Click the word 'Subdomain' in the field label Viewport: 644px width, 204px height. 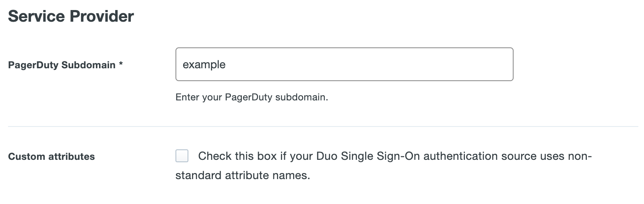[x=94, y=65]
